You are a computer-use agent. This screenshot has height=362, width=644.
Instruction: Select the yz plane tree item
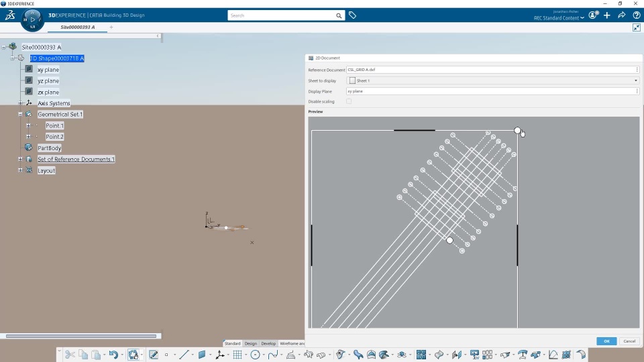point(48,81)
